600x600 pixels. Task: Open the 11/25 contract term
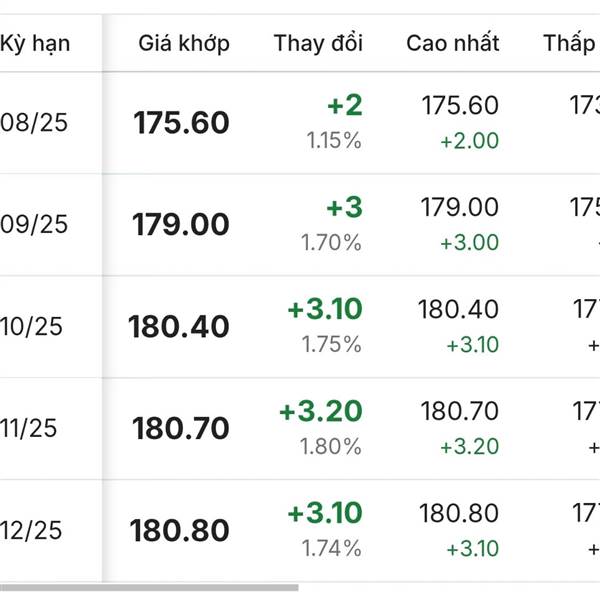(28, 428)
